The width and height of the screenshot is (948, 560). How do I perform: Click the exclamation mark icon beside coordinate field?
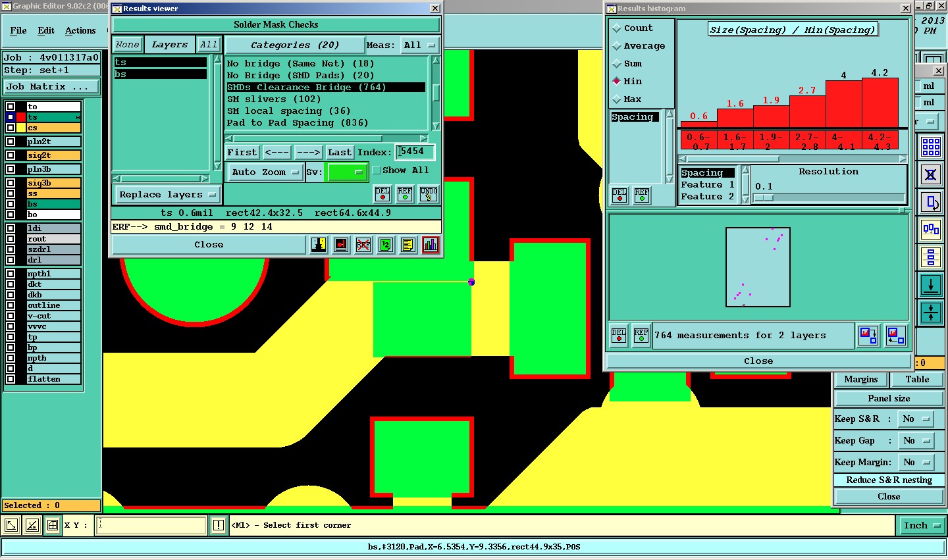pos(219,525)
